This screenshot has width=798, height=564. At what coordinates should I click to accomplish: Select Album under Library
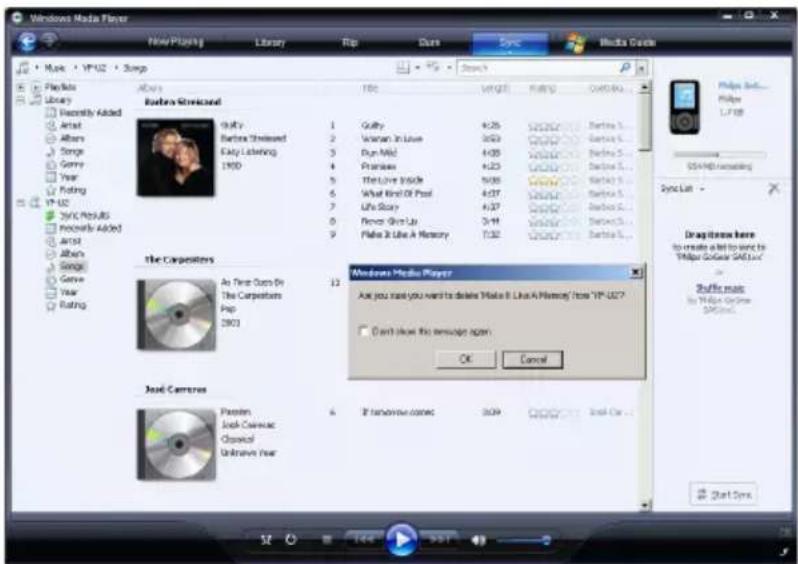point(72,138)
